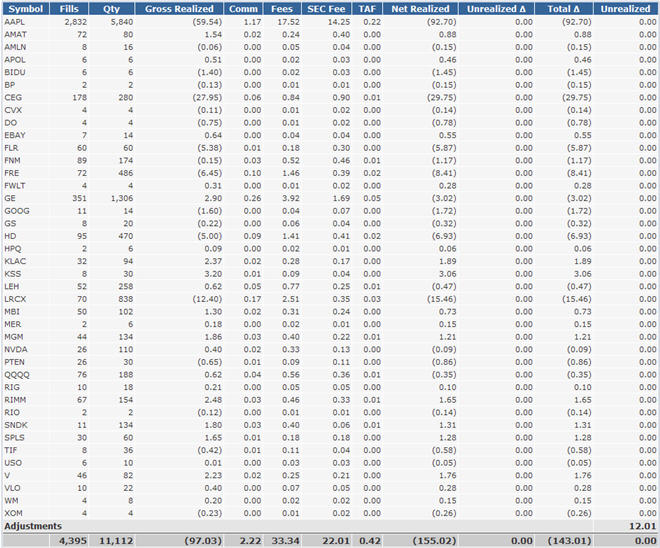Click the total Net Realized (155.02) cell
This screenshot has width=660, height=548.
click(434, 541)
